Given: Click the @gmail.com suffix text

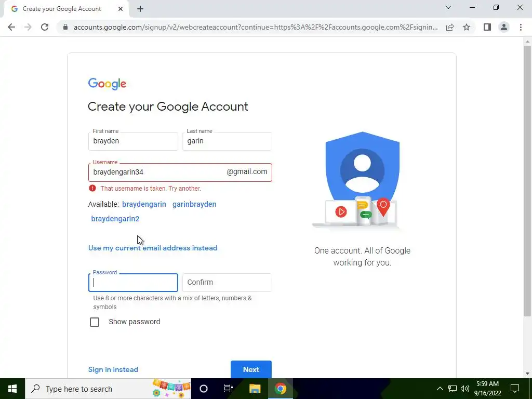Looking at the screenshot, I should coord(247,171).
